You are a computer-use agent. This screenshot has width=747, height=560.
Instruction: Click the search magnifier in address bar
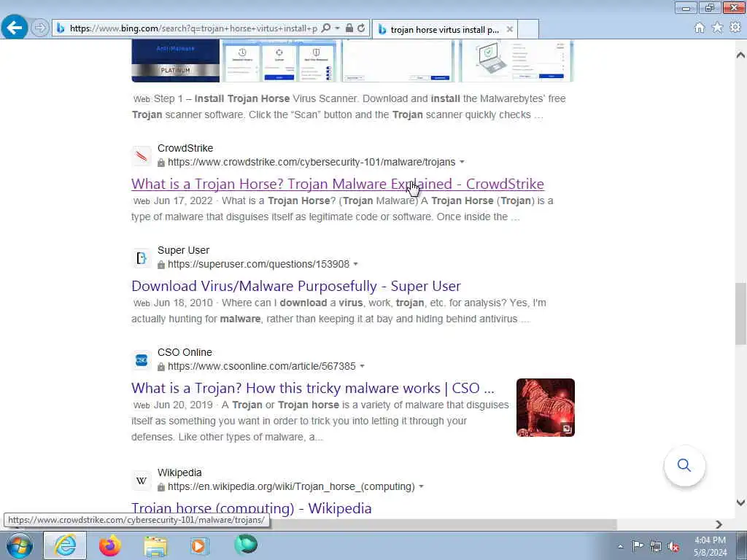tap(326, 28)
